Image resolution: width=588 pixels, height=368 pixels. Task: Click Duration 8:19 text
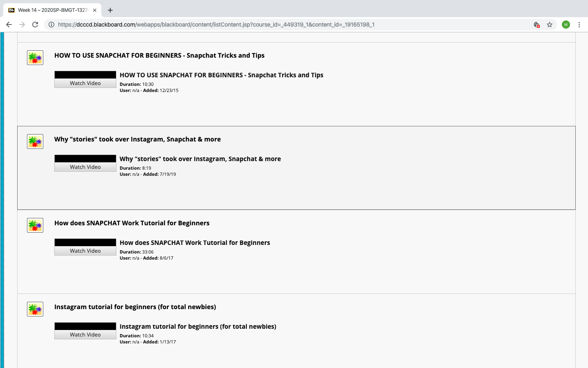[136, 168]
